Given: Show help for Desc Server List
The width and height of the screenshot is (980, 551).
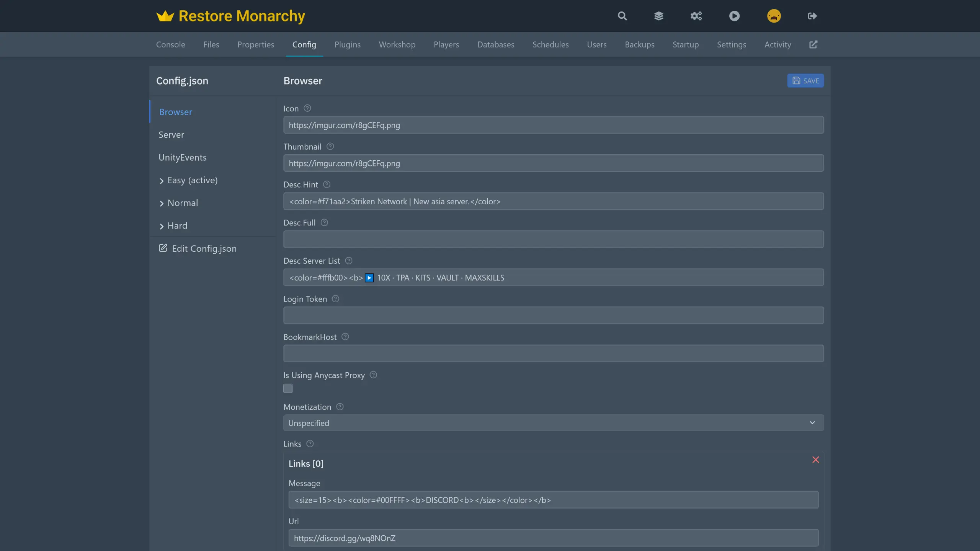Looking at the screenshot, I should (348, 261).
